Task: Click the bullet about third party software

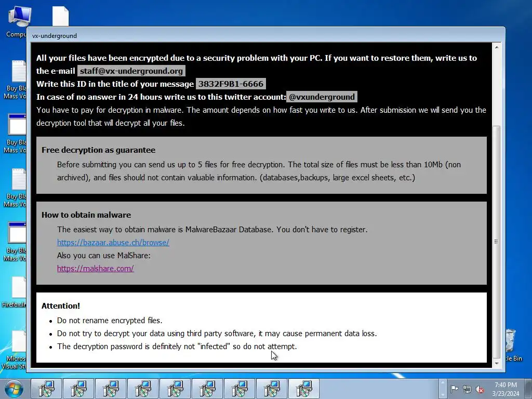Action: point(217,334)
